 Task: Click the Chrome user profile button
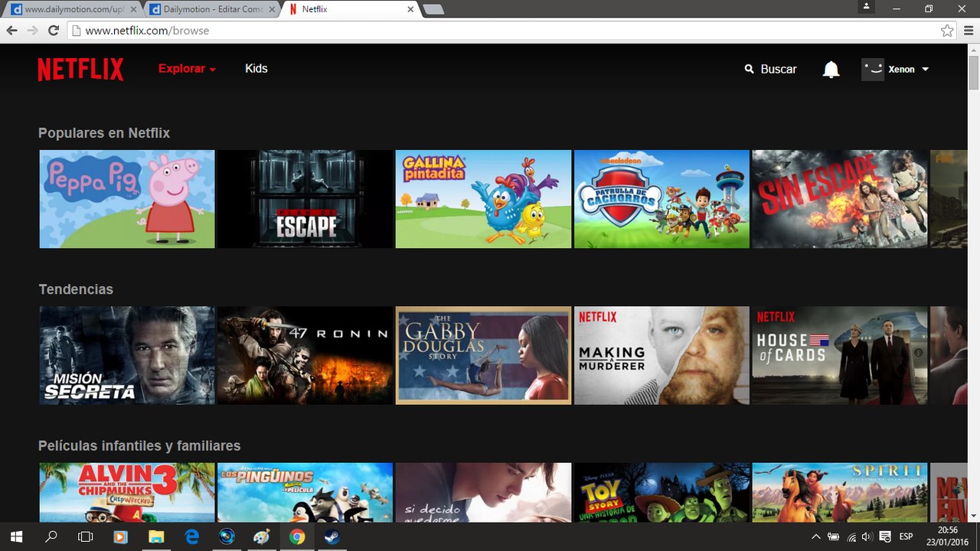click(x=866, y=7)
